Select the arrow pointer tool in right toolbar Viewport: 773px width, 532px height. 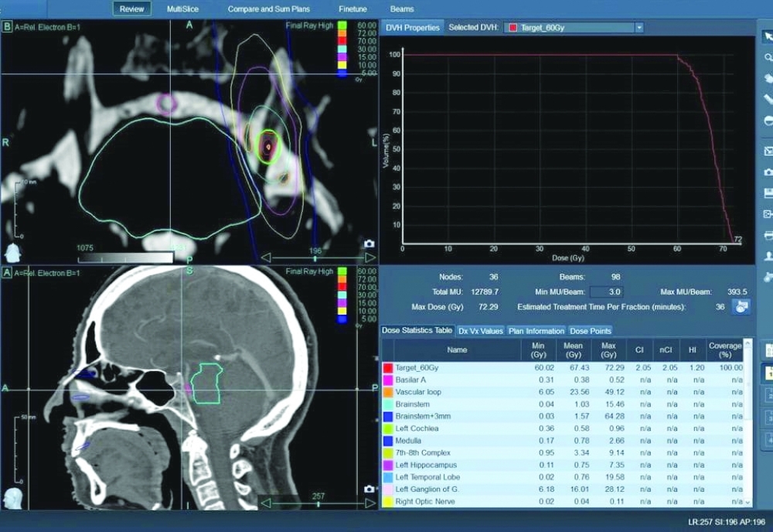(x=767, y=36)
